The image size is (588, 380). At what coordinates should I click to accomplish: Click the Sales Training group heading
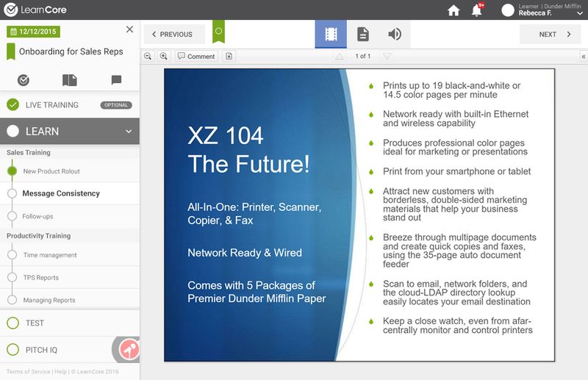(x=29, y=153)
